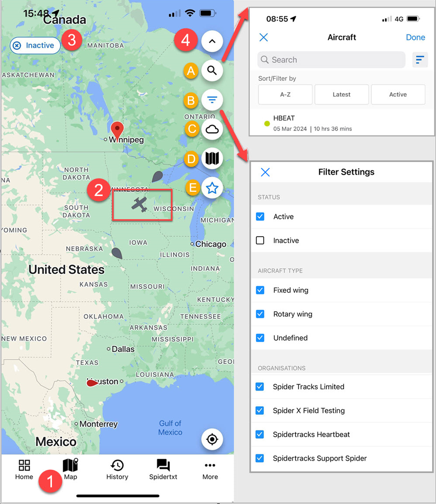Image resolution: width=436 pixels, height=504 pixels.
Task: Switch to the Map tab
Action: click(x=71, y=470)
